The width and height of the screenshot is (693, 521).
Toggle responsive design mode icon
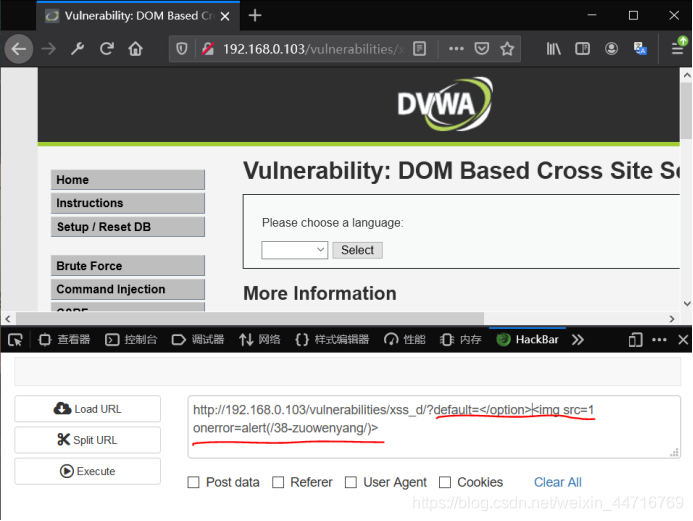tap(635, 340)
